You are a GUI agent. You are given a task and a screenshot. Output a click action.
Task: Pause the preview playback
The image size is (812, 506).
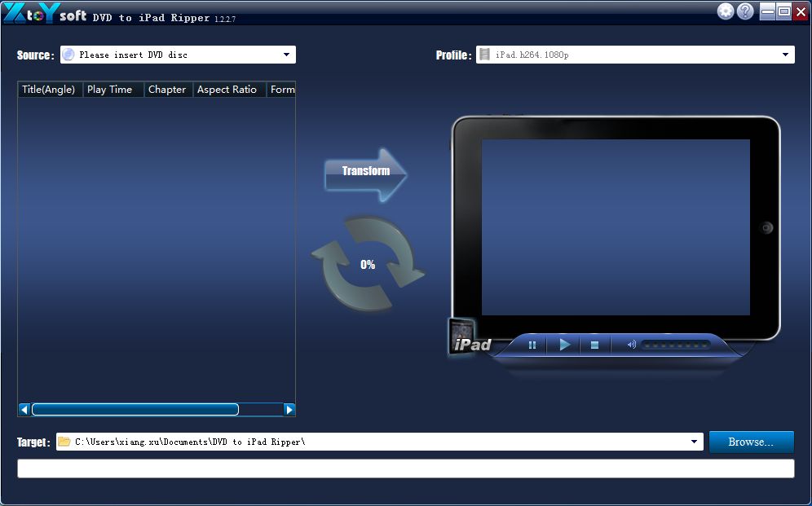(532, 345)
